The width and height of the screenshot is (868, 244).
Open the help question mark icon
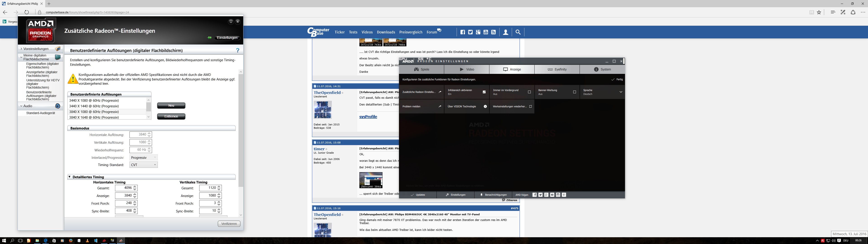pos(238,50)
